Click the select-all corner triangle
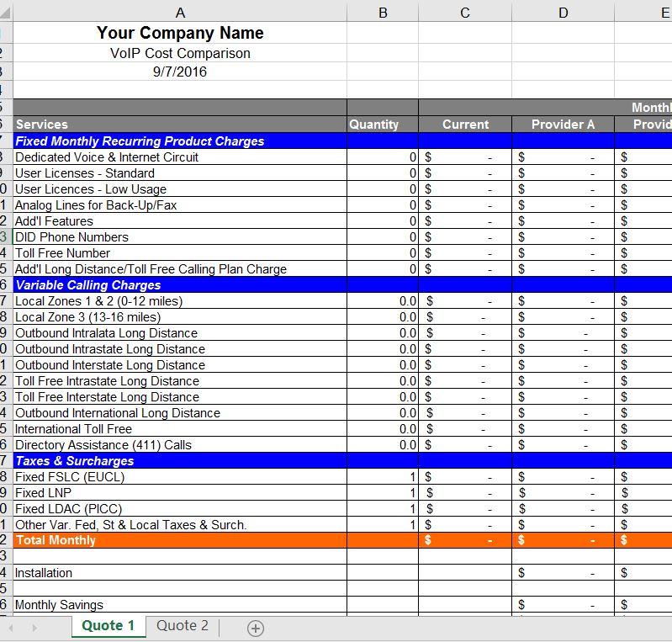 pyautogui.click(x=6, y=12)
